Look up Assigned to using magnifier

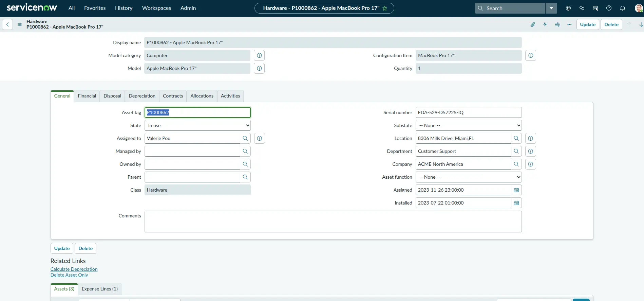pos(245,138)
